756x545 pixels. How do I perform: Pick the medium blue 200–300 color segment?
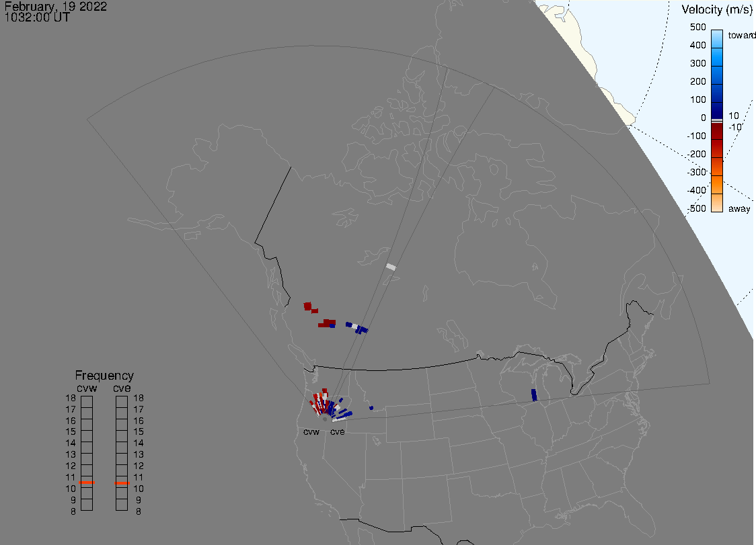[x=717, y=75]
